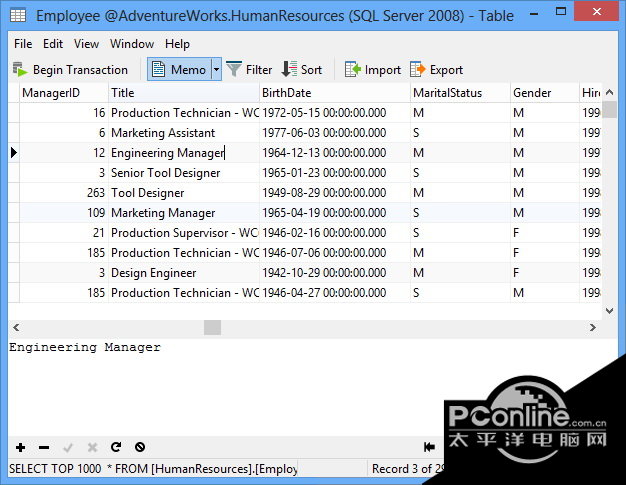Click the table icon in title bar
The image size is (626, 485).
click(x=18, y=16)
